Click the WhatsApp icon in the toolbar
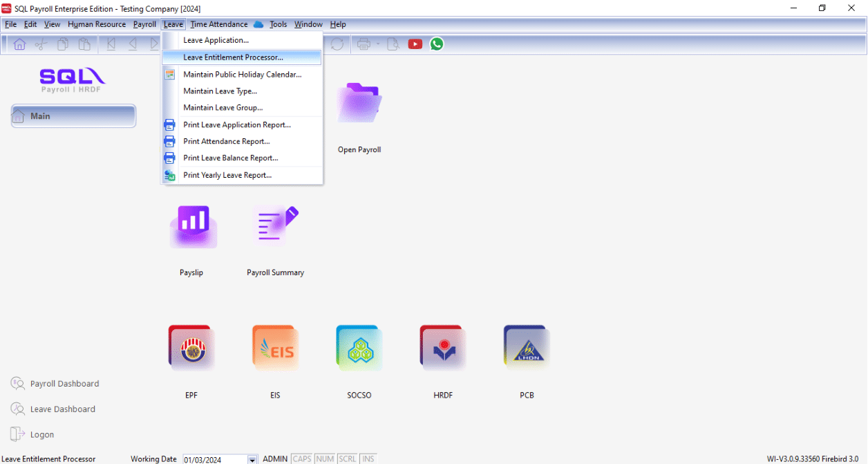 coord(436,44)
